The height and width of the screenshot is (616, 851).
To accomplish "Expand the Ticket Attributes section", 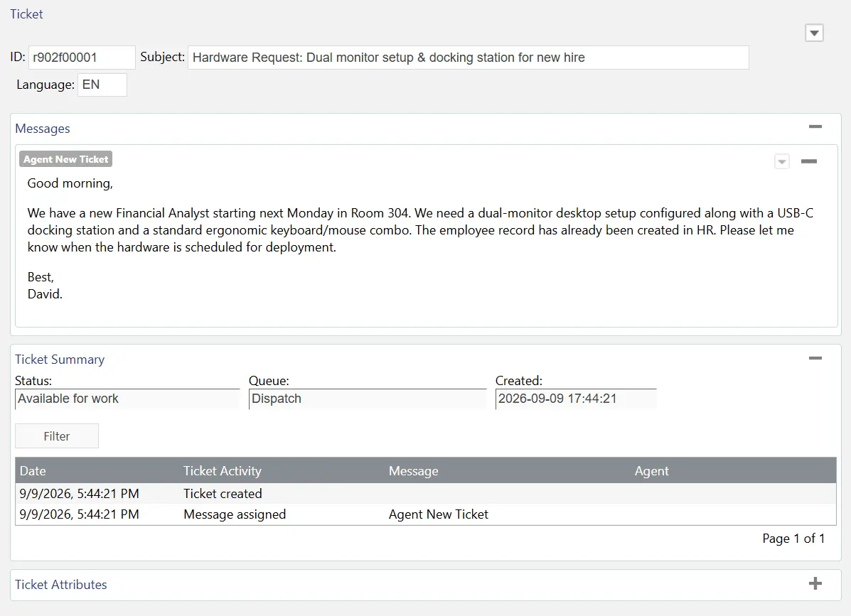I will click(x=815, y=583).
